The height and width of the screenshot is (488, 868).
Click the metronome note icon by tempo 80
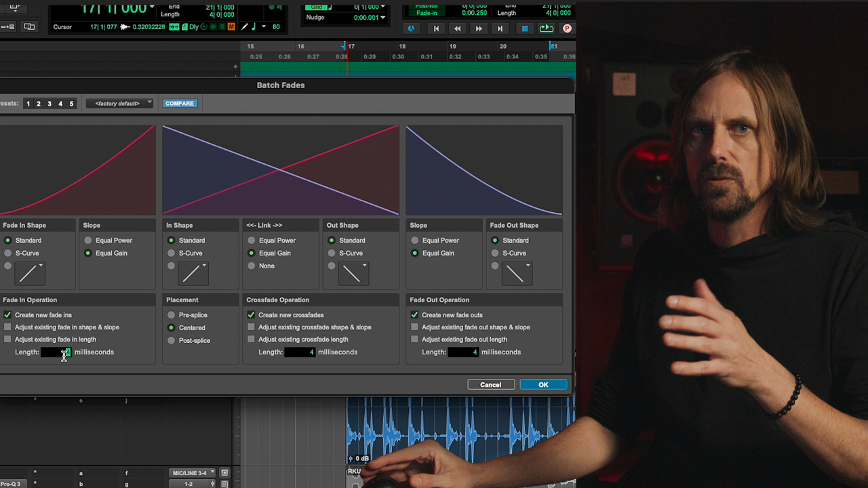(x=254, y=27)
